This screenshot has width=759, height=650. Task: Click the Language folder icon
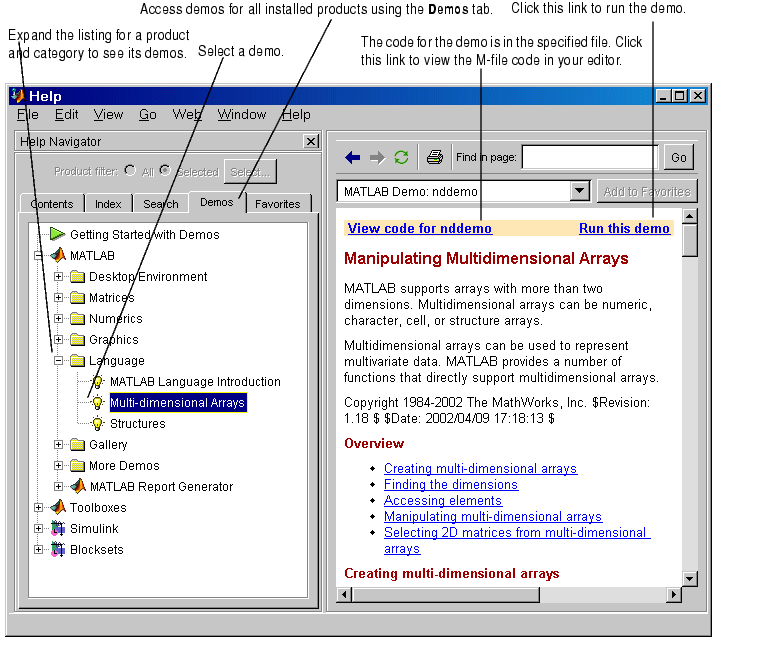pos(77,360)
